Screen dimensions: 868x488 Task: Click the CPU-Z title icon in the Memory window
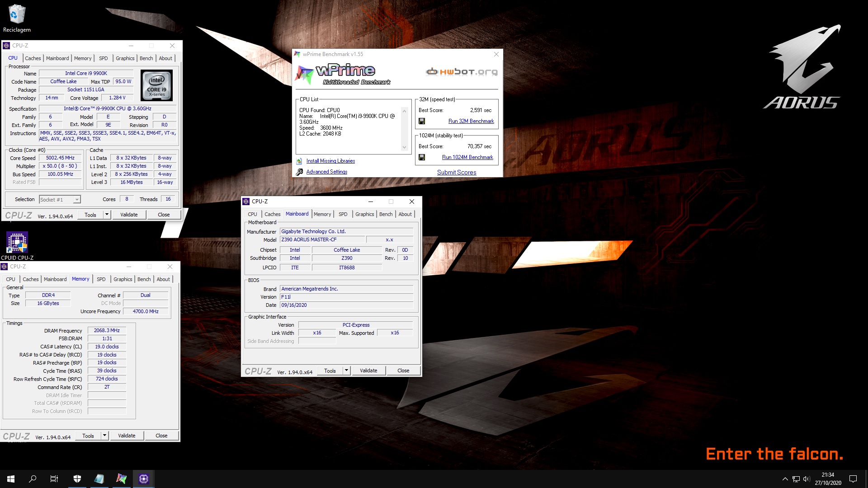[x=5, y=267]
